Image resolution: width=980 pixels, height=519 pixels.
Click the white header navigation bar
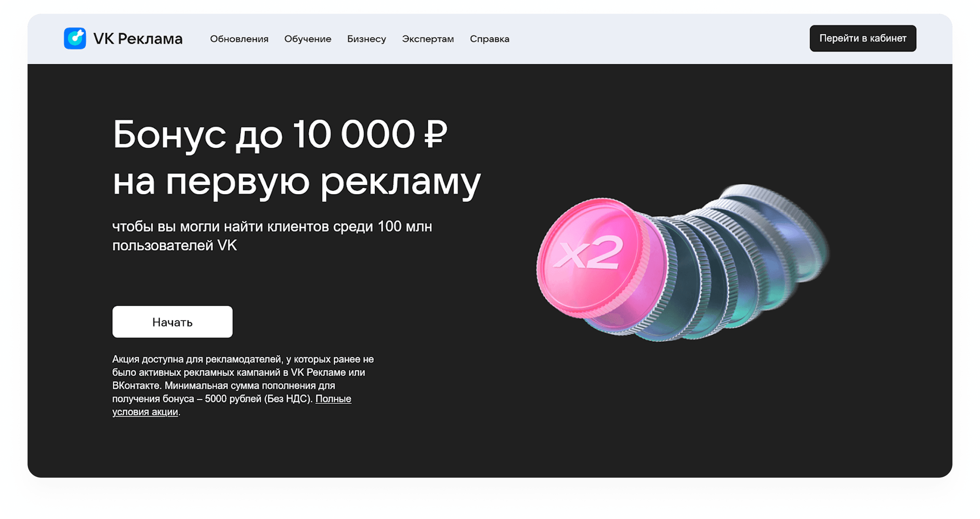point(647,38)
